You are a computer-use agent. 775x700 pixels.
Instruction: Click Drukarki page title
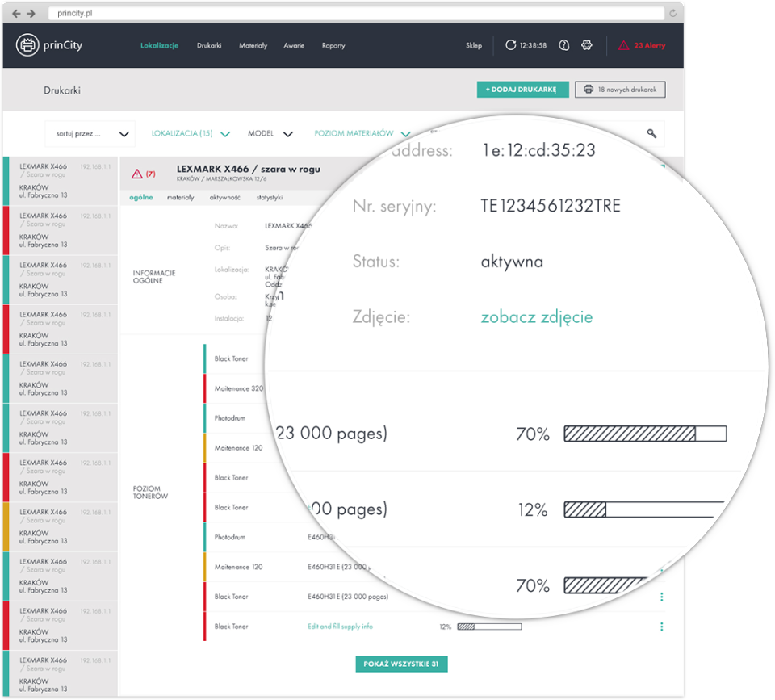point(62,90)
